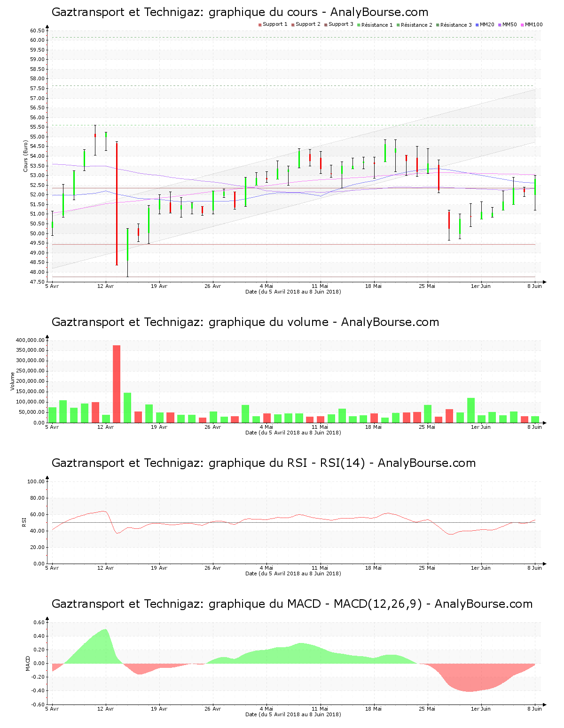
Task: Click the 350,000.00 value on volume axis
Action: click(x=30, y=350)
